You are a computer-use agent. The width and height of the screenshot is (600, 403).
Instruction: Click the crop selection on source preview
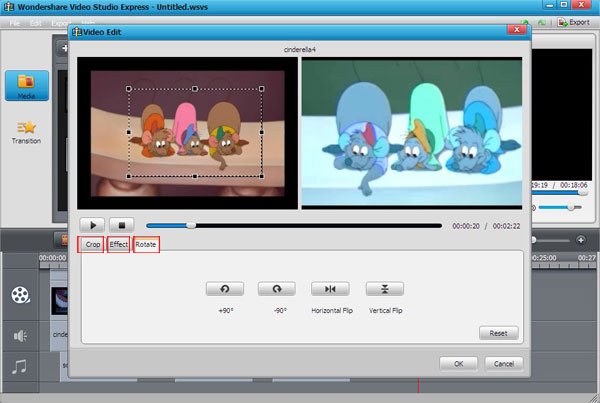point(195,132)
